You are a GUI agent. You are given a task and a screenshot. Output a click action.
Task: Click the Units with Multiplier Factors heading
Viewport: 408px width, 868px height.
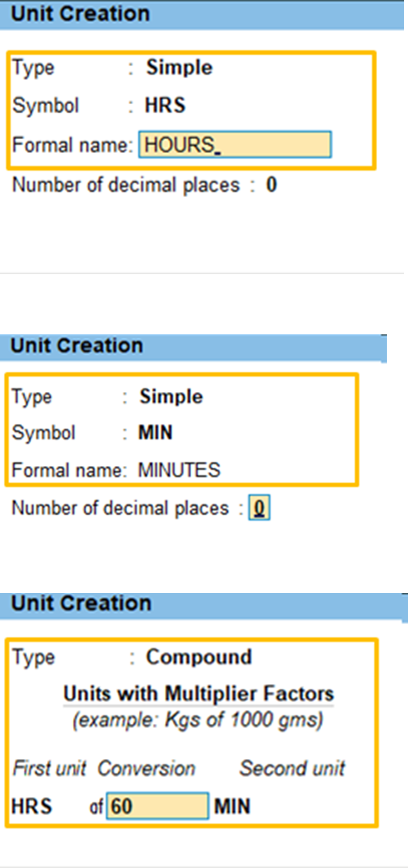(x=198, y=694)
